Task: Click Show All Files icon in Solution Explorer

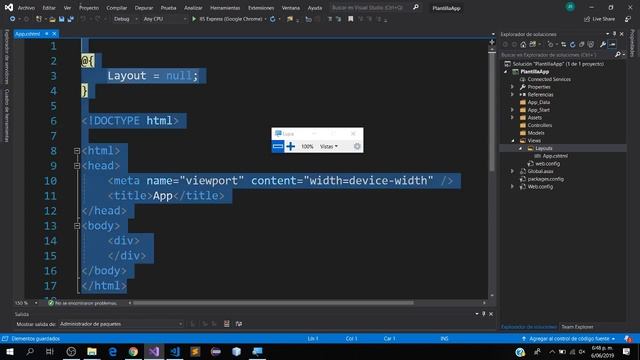Action: click(x=591, y=44)
